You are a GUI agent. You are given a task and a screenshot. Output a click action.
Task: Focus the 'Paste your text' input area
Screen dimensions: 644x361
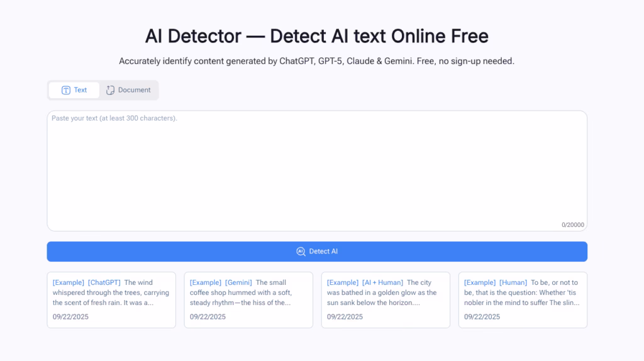pyautogui.click(x=317, y=170)
